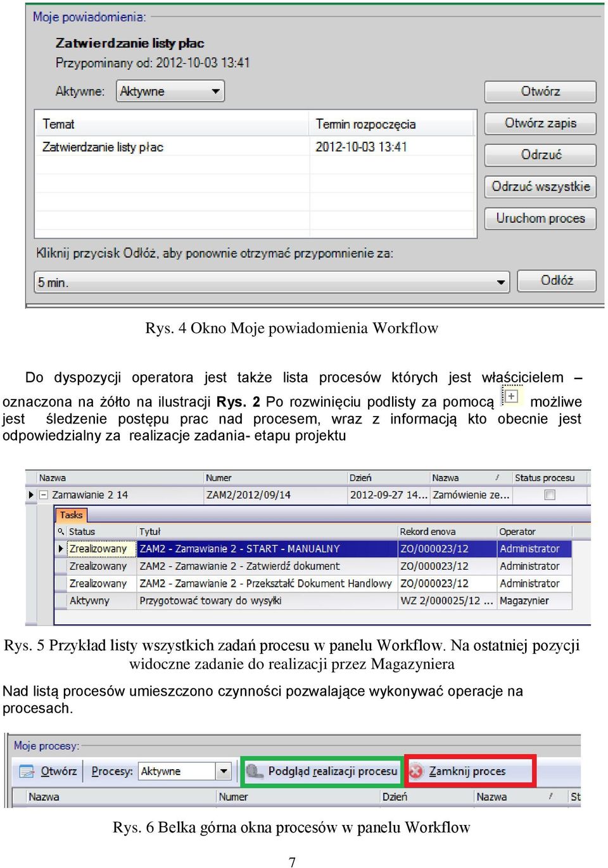Screen dimensions: 608x868
Task: Select the Zatwierdzanie listy płac notification row
Action: [x=255, y=147]
